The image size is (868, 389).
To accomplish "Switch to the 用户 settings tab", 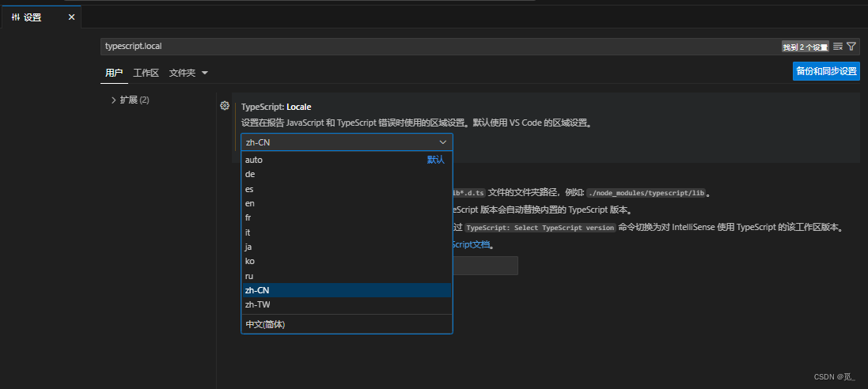I will click(x=114, y=73).
